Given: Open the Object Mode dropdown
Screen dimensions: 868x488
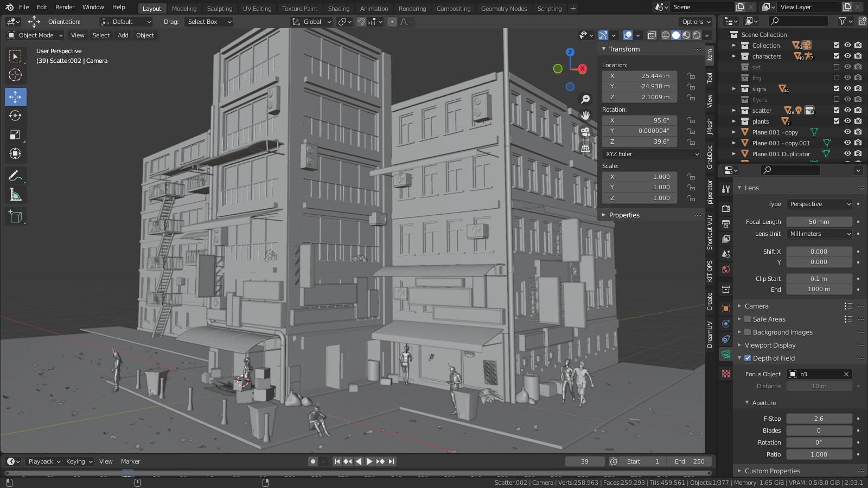Looking at the screenshot, I should click(x=35, y=35).
